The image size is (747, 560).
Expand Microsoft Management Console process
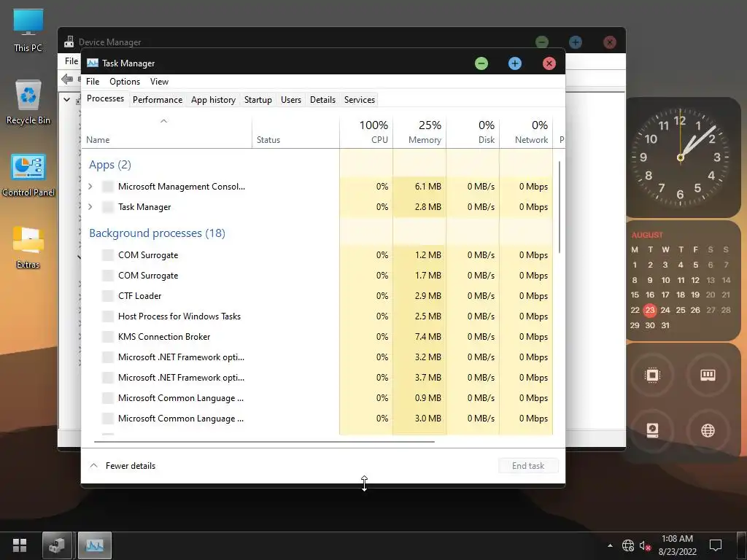(x=90, y=187)
